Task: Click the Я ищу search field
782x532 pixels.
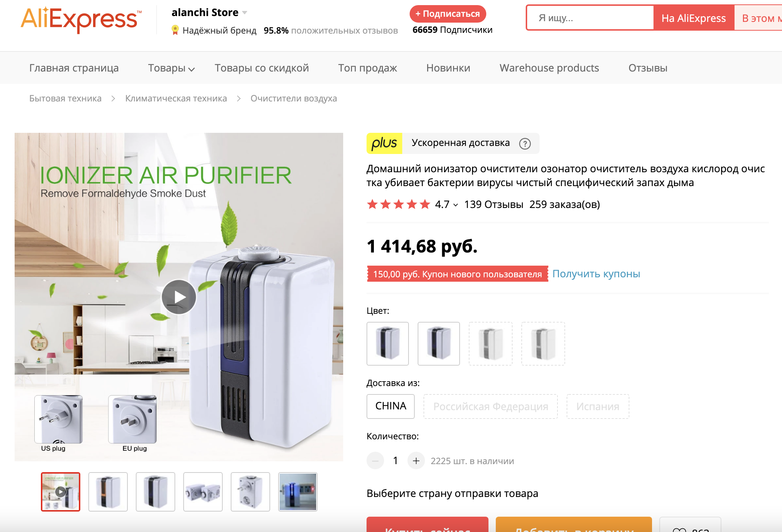Action: (x=590, y=18)
